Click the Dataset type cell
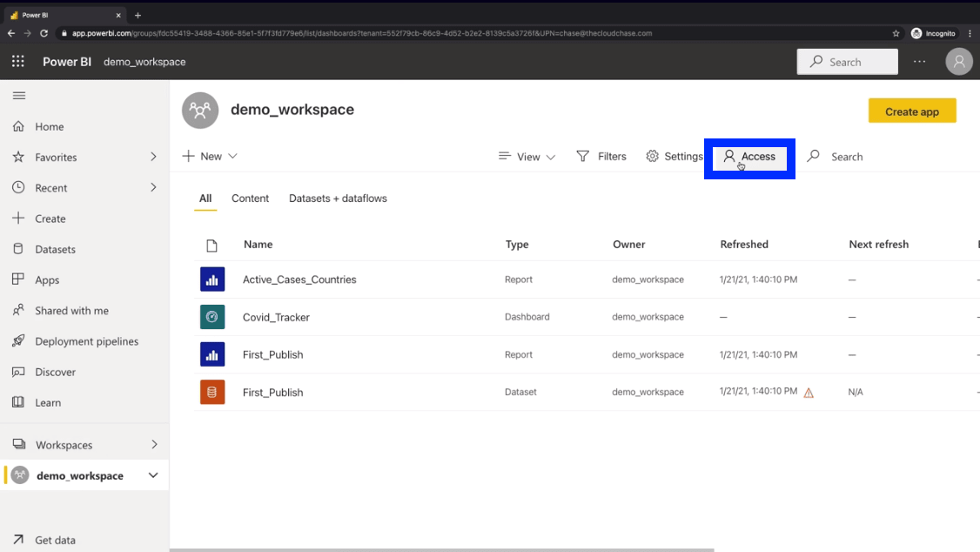This screenshot has height=552, width=980. tap(520, 392)
